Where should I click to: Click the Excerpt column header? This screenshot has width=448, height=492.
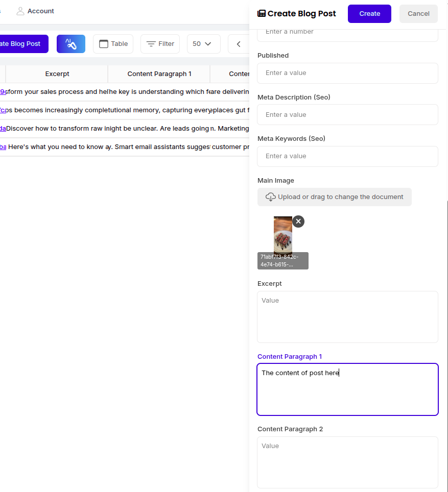57,74
